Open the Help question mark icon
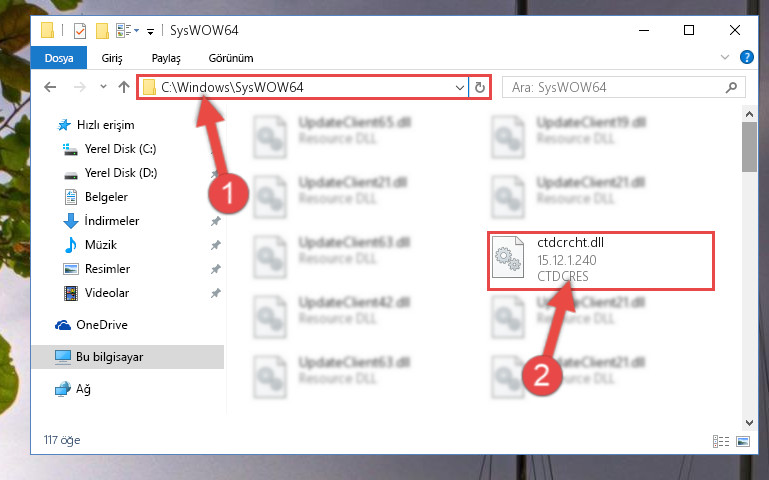 click(746, 57)
